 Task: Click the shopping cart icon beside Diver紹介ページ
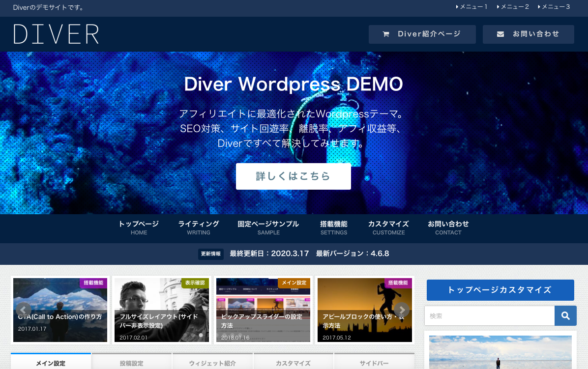pyautogui.click(x=385, y=34)
